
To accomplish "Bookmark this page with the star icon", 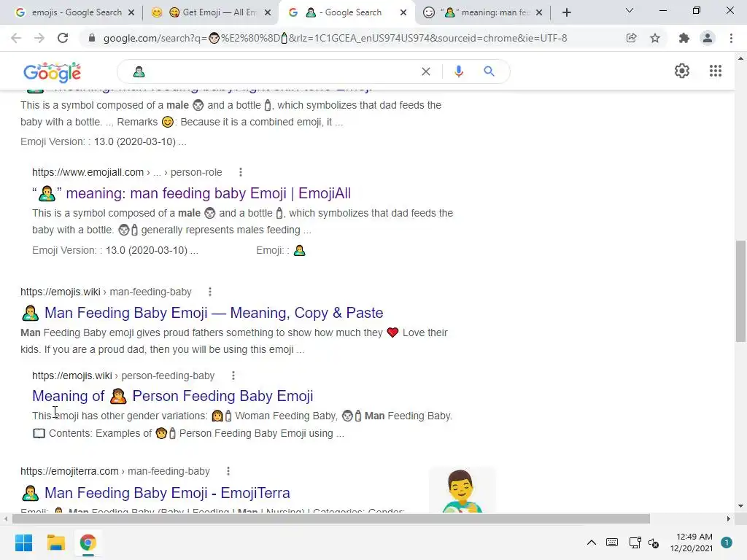I will point(655,38).
